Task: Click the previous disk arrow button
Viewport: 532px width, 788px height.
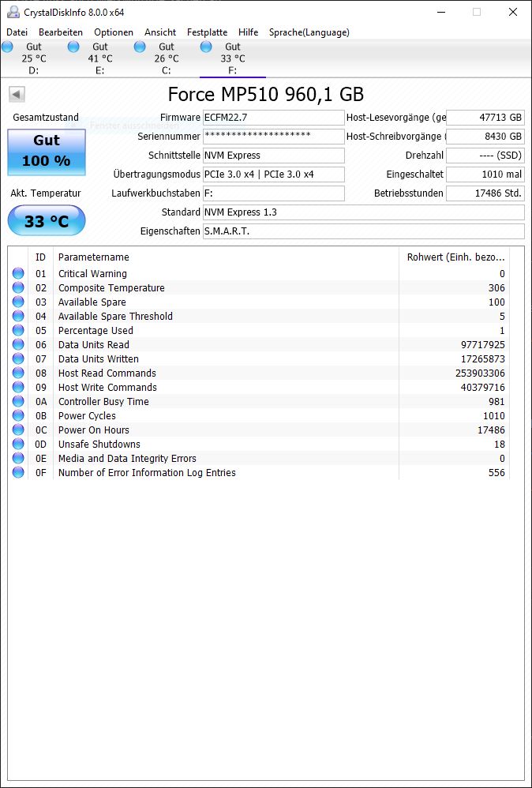Action: point(17,95)
